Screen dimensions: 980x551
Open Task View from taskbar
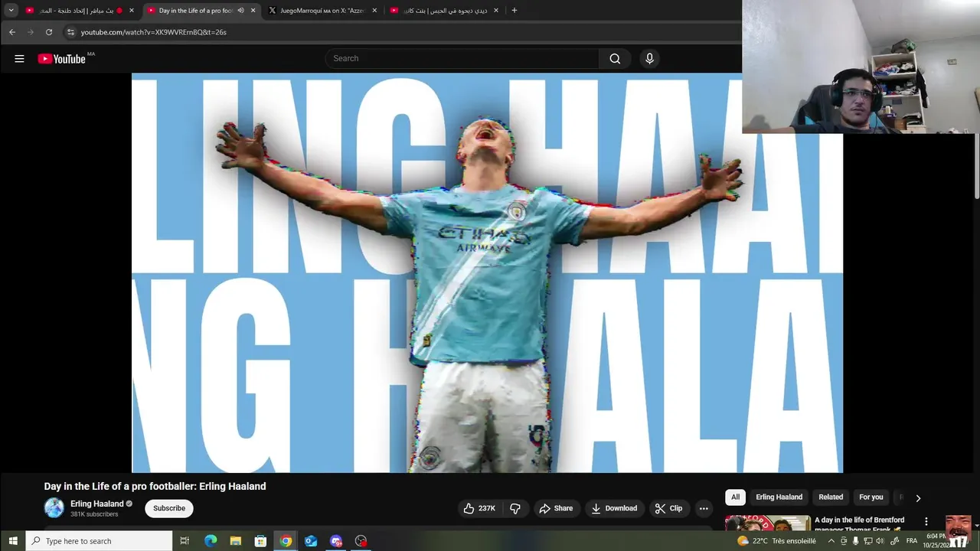click(185, 541)
